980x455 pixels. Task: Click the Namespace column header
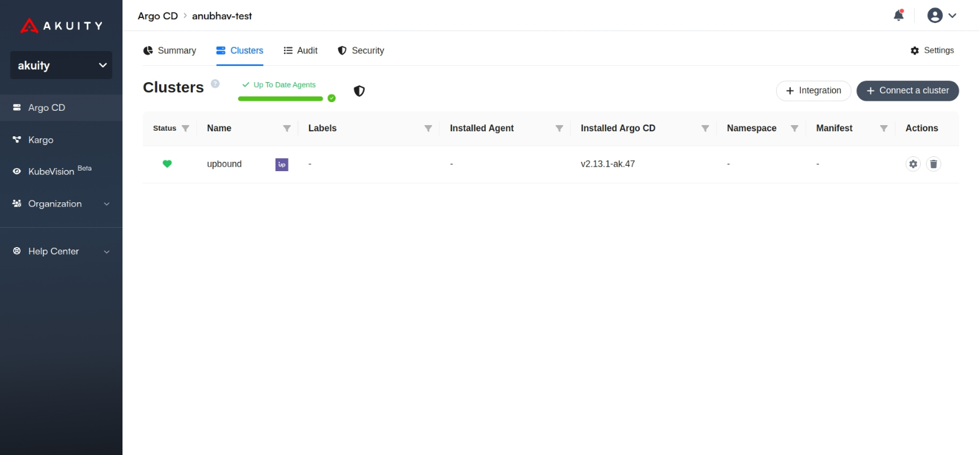[752, 128]
